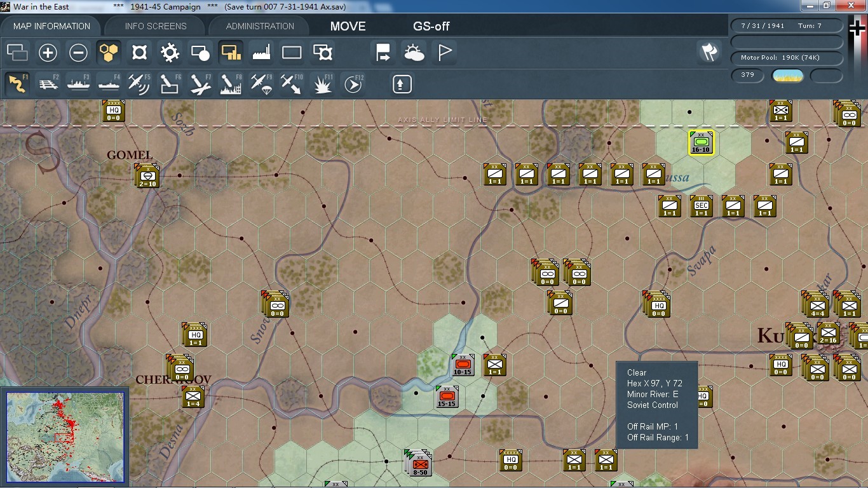The width and height of the screenshot is (868, 488).
Task: Select the 4=4 unit counter
Action: point(816,304)
